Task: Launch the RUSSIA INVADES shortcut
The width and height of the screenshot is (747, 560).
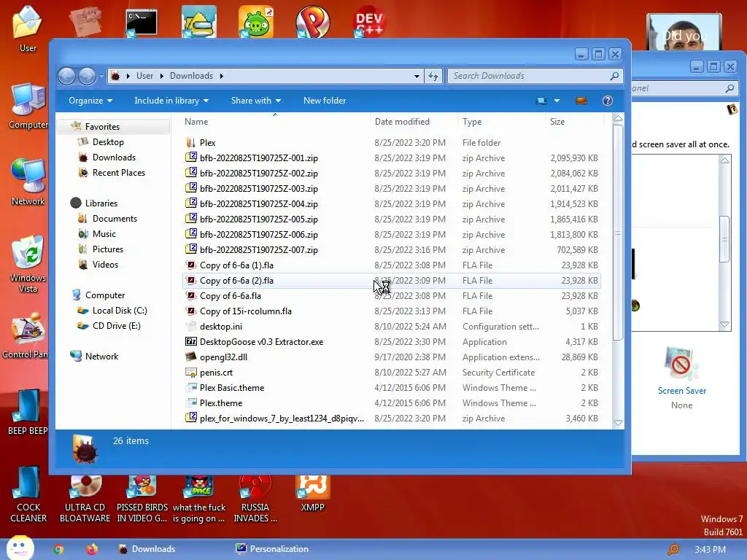Action: (x=255, y=499)
